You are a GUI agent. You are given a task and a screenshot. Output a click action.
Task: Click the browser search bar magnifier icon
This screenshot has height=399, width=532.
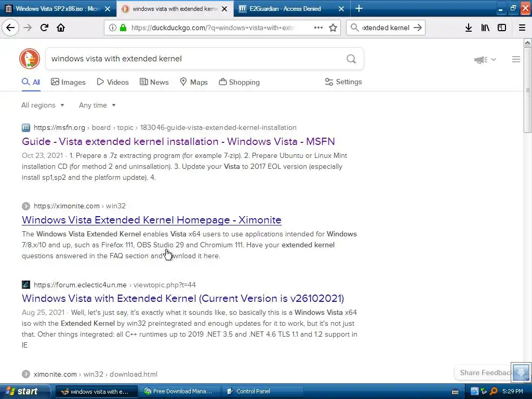point(354,28)
